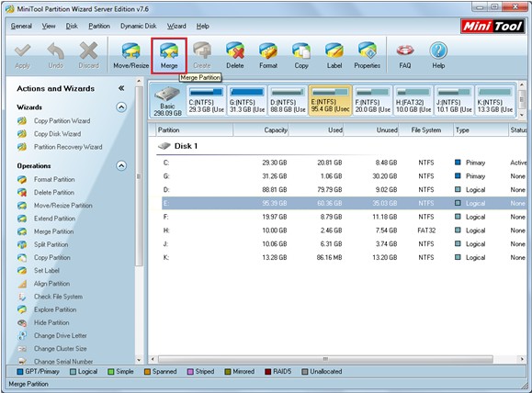Image resolution: width=532 pixels, height=393 pixels.
Task: Click the Undo toolbar icon
Action: 56,51
